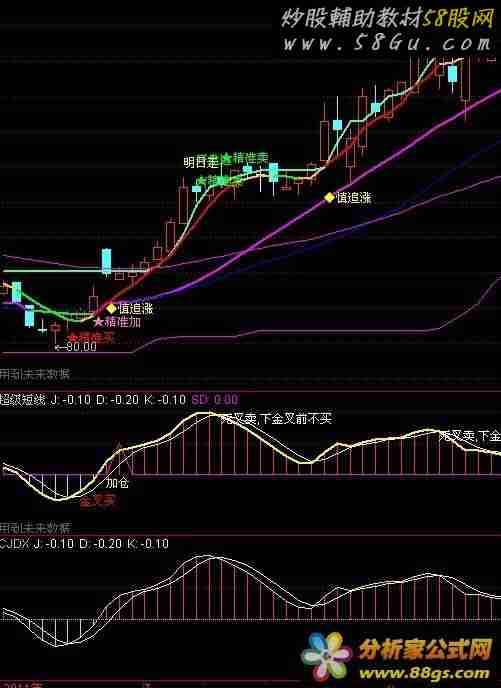Click the yellow diamond beside lower 值追涨

coord(111,308)
